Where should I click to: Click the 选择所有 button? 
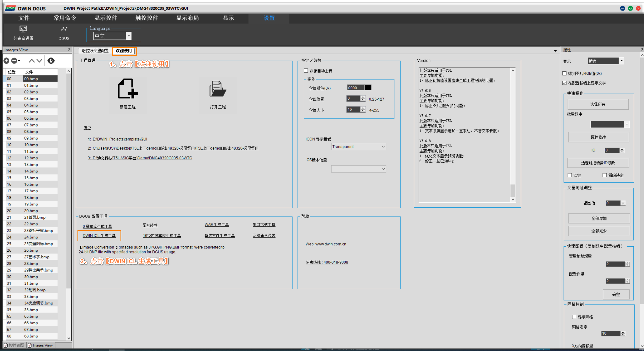pyautogui.click(x=598, y=104)
